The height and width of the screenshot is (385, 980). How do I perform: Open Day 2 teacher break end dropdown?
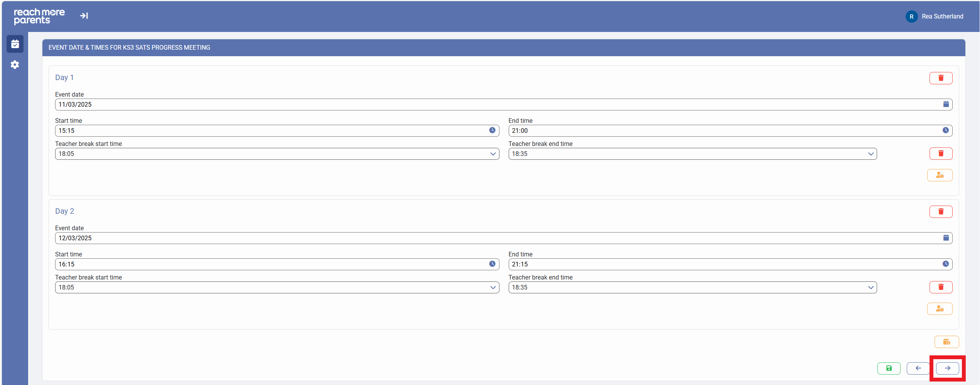(x=692, y=288)
